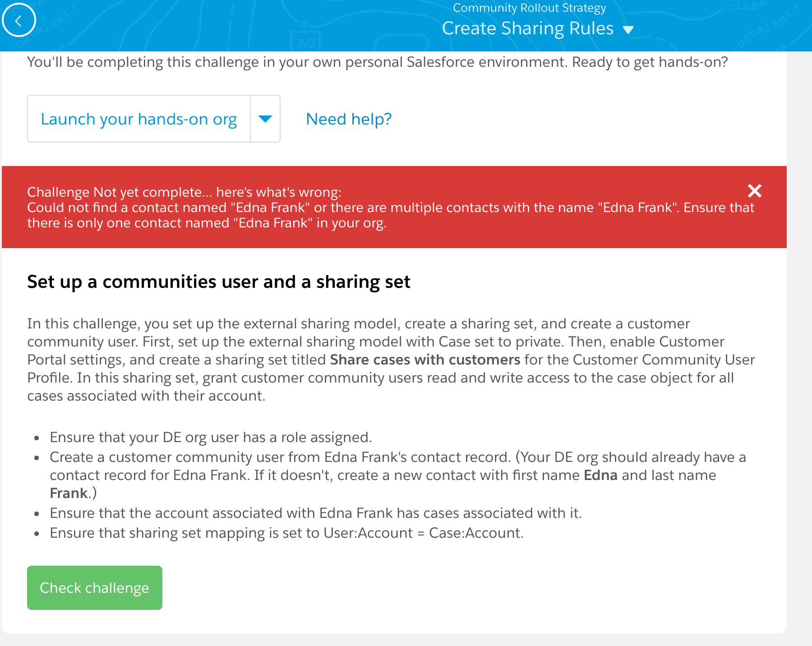Click the Create Sharing Rules unit heading
This screenshot has height=646, width=812.
tap(528, 28)
